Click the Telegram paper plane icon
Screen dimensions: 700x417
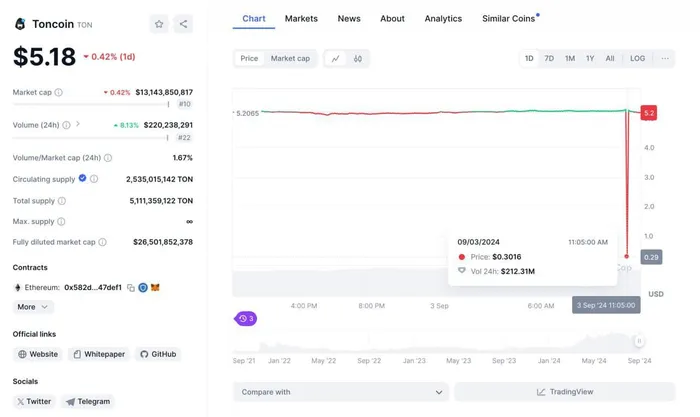[70, 402]
